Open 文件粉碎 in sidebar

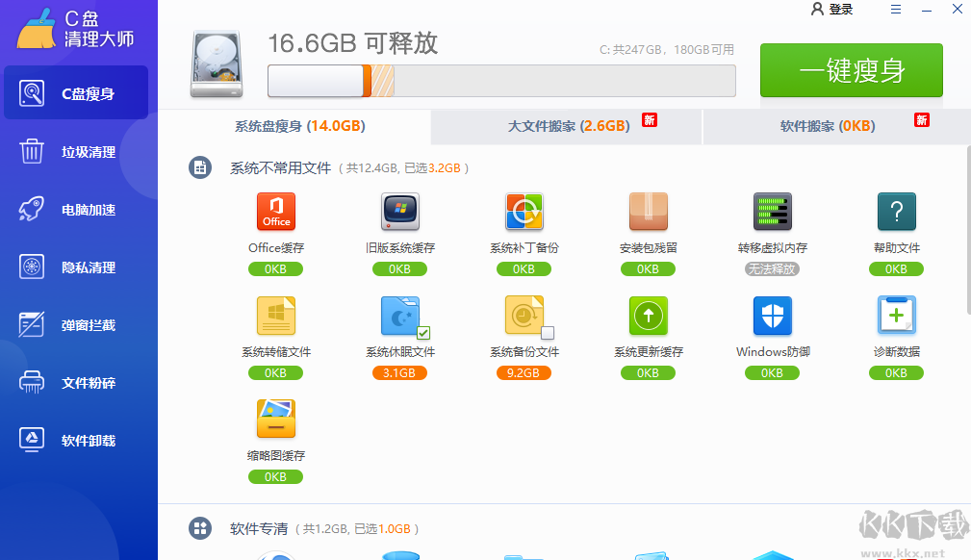(76, 382)
